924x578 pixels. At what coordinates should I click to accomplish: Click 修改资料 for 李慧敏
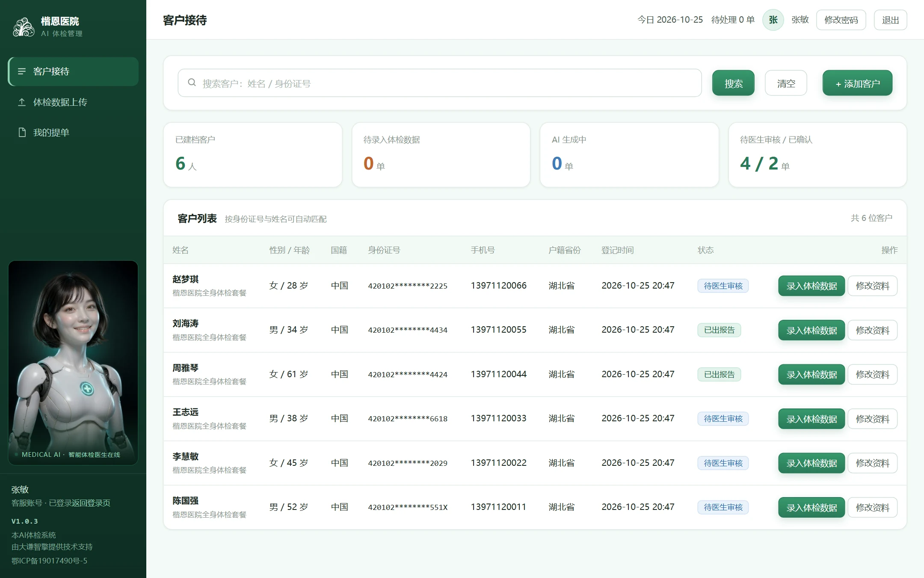tap(872, 463)
